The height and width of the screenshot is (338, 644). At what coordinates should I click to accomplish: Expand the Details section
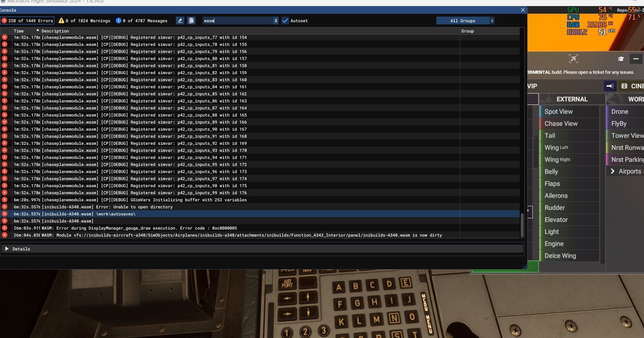7,249
